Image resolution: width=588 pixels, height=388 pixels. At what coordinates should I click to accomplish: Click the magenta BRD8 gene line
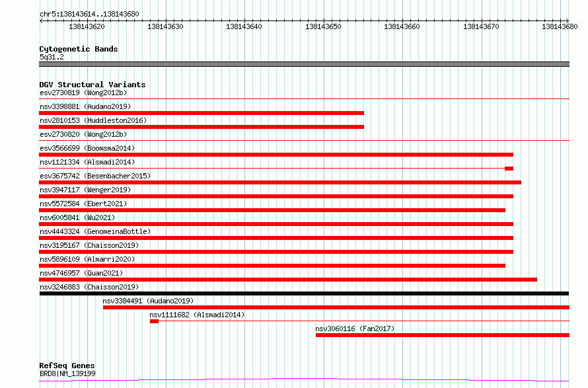coord(304,380)
